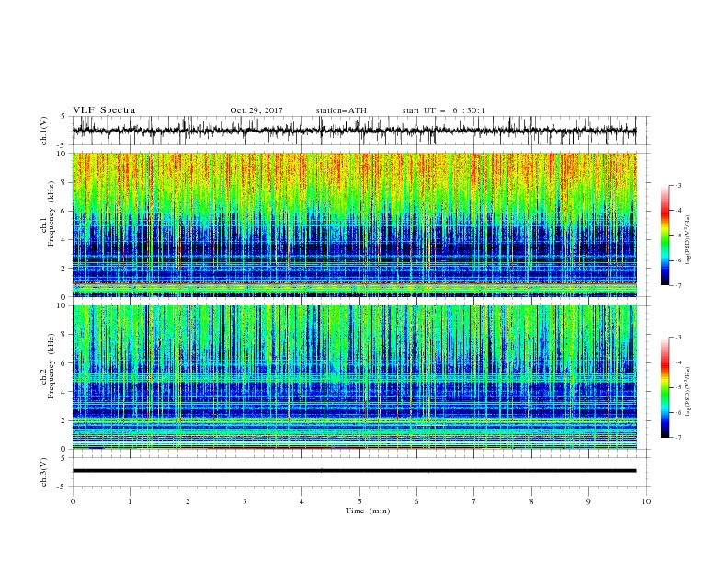Click the "1" tick on the time axis
Viewport: 728px width, 563px height.
tap(130, 501)
